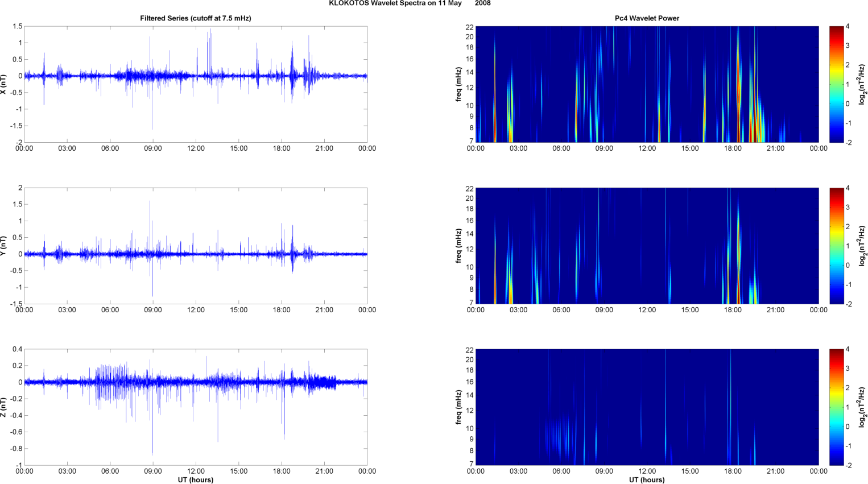Click the Filtered Series cutoff title
This screenshot has height=484, width=868.
pyautogui.click(x=195, y=18)
